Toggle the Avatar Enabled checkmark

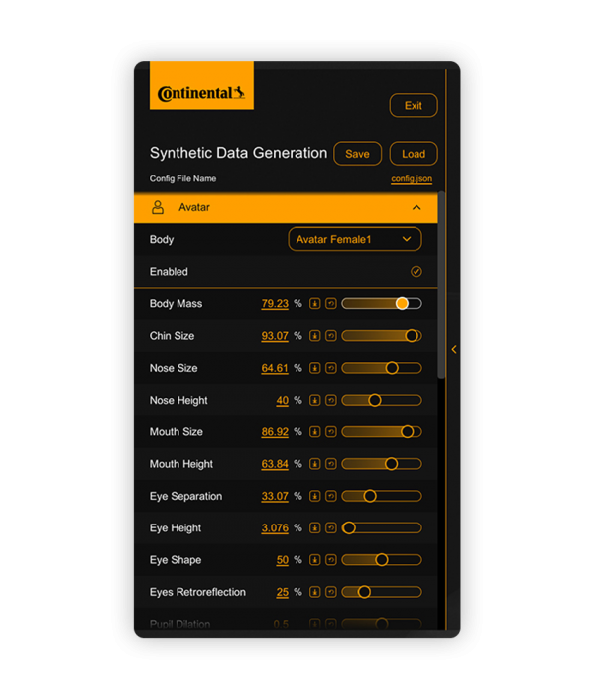416,272
